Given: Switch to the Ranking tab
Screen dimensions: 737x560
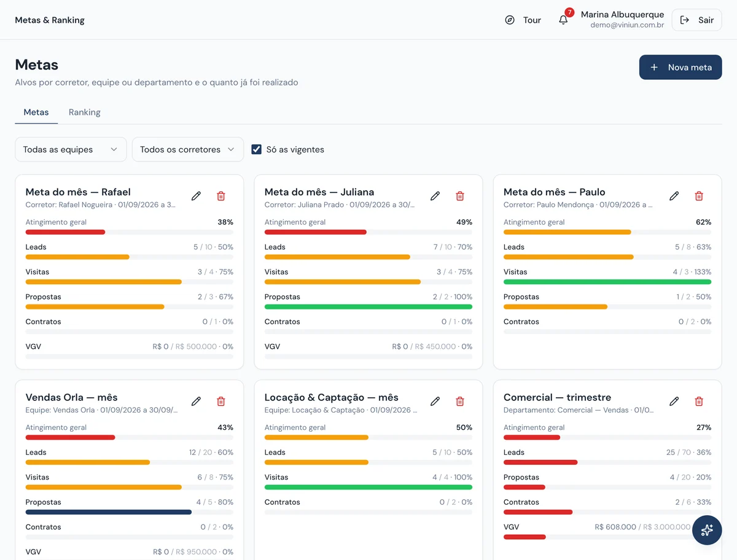Looking at the screenshot, I should (x=85, y=112).
